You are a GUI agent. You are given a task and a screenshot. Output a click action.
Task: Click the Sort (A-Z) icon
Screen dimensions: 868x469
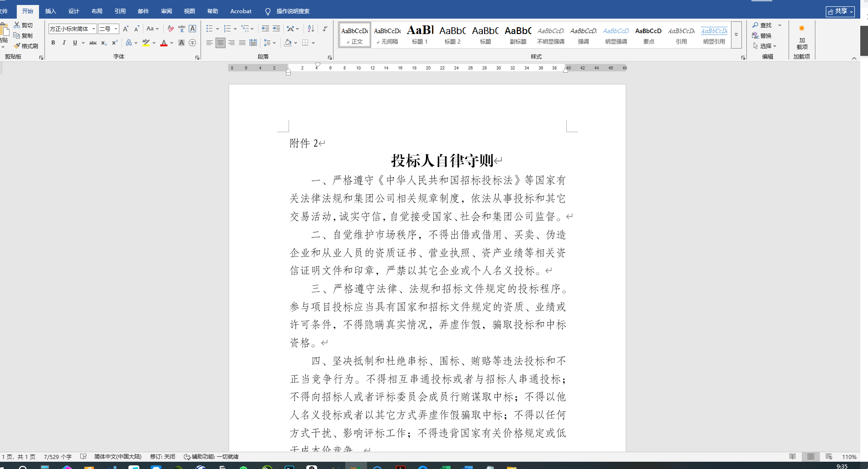click(x=311, y=29)
